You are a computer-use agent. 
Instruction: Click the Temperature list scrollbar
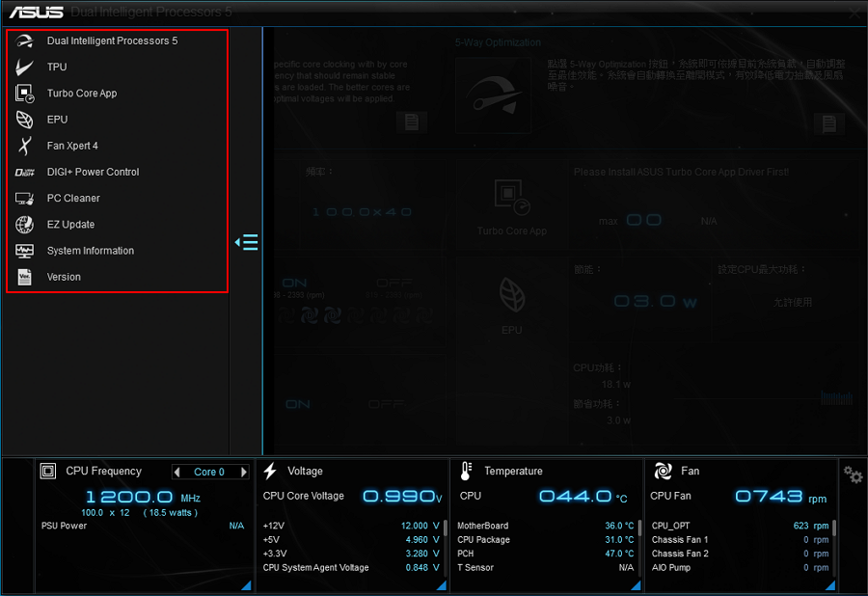click(639, 528)
